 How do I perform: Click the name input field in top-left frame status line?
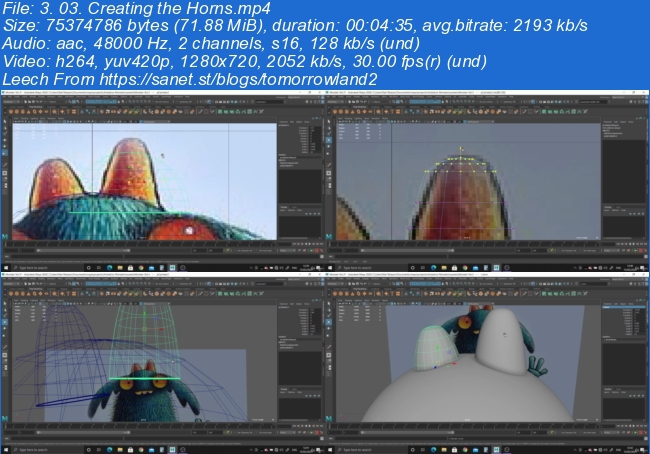point(270,102)
